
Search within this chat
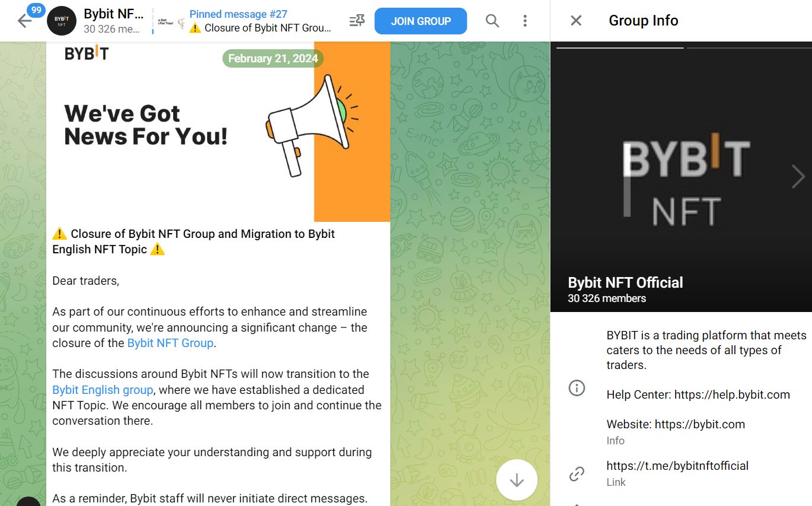click(x=492, y=21)
